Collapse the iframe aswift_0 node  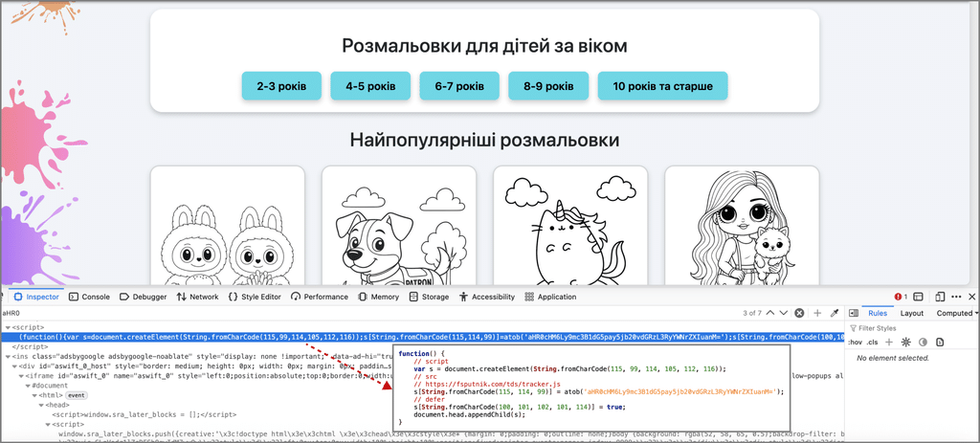pos(20,376)
